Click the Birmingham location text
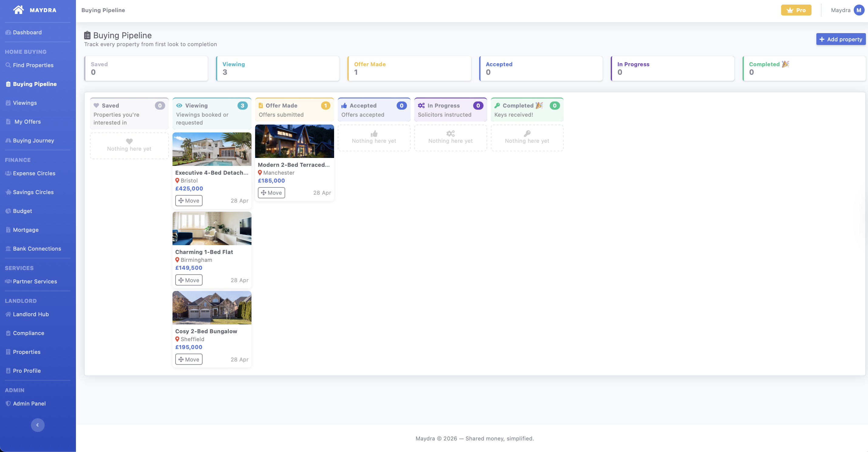This screenshot has width=868, height=452. pyautogui.click(x=196, y=260)
